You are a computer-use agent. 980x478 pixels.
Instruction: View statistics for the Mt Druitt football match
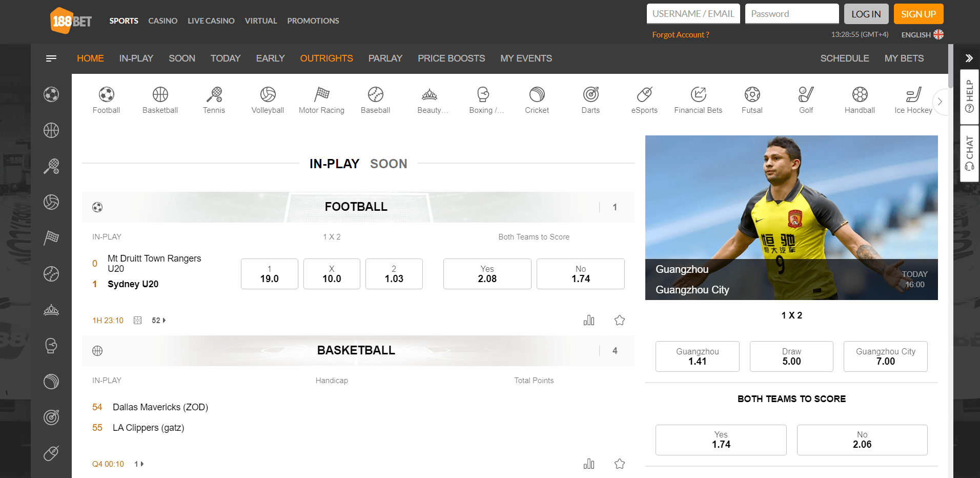[588, 320]
